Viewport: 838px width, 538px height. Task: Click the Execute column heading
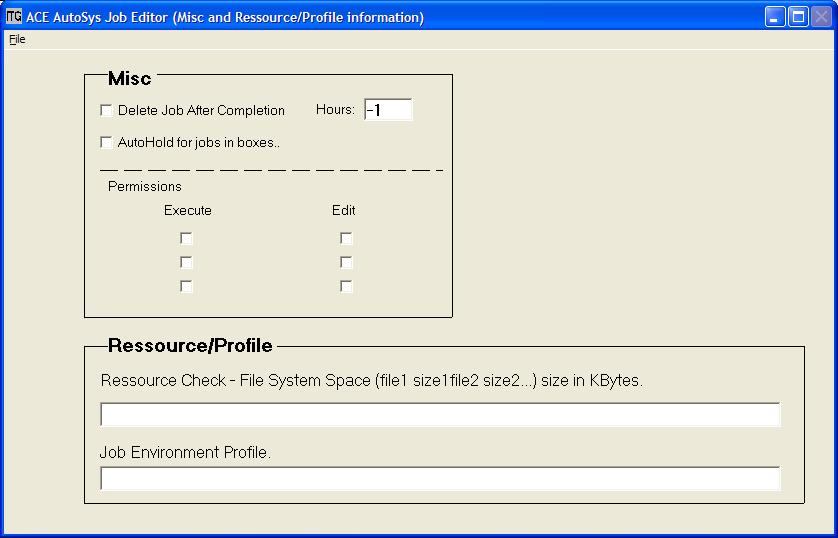pyautogui.click(x=188, y=210)
